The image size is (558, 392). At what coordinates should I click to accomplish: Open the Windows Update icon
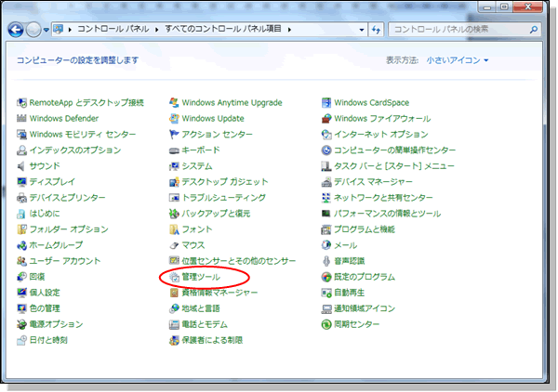click(174, 118)
